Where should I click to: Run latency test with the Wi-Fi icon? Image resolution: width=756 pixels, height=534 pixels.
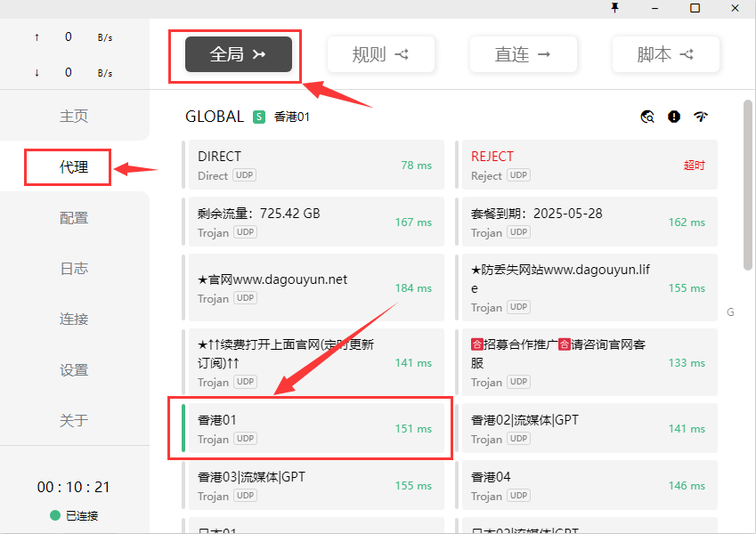(x=701, y=117)
